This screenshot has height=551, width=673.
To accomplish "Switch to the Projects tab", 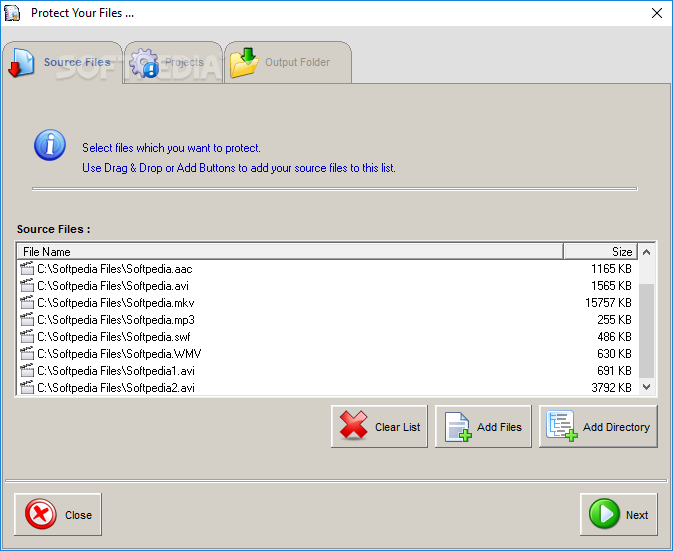I will [173, 63].
